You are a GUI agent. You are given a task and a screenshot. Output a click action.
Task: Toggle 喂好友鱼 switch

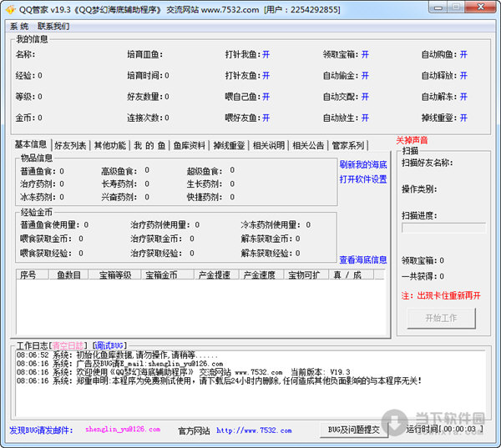point(266,118)
